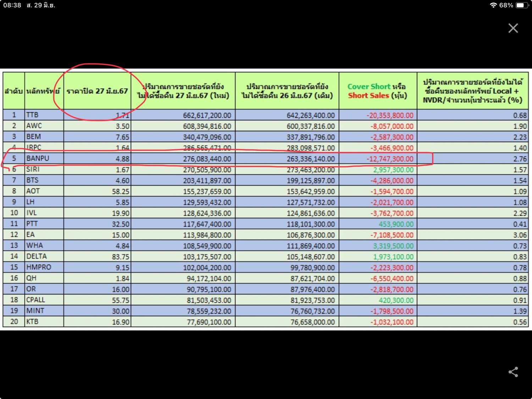Click the red value -12,747,300.00
532x399 pixels.
[x=390, y=159]
